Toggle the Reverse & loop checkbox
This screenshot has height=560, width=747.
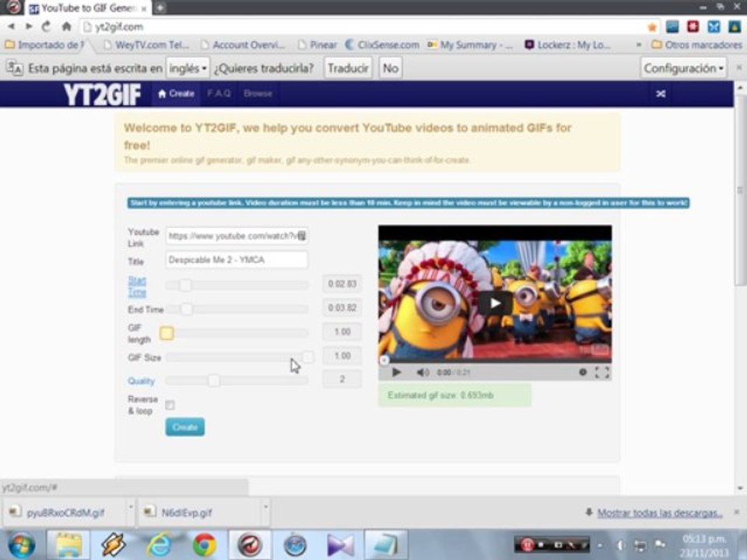(170, 404)
